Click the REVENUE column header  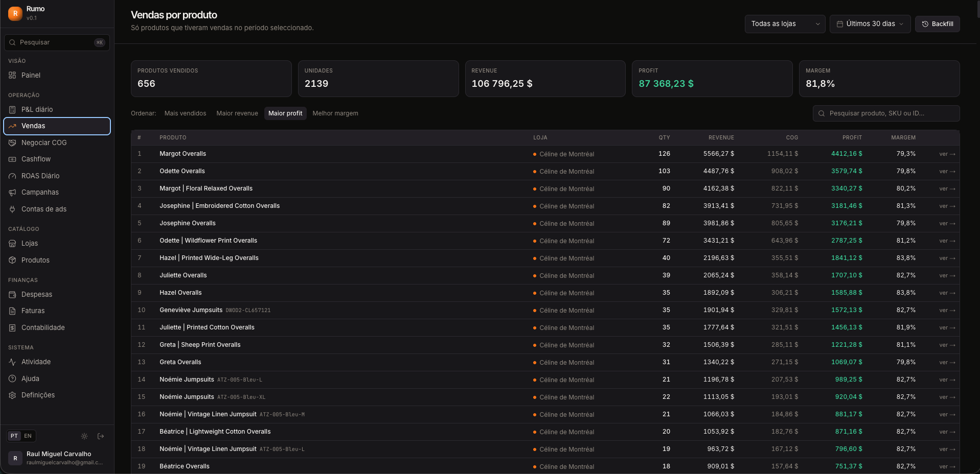point(721,138)
